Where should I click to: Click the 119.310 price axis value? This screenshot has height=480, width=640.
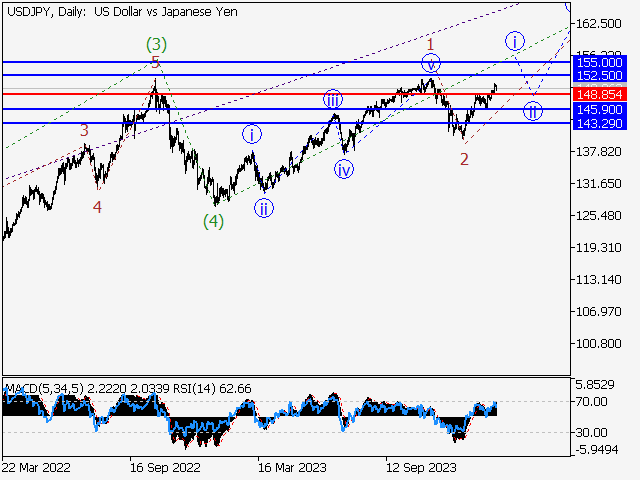[x=598, y=248]
